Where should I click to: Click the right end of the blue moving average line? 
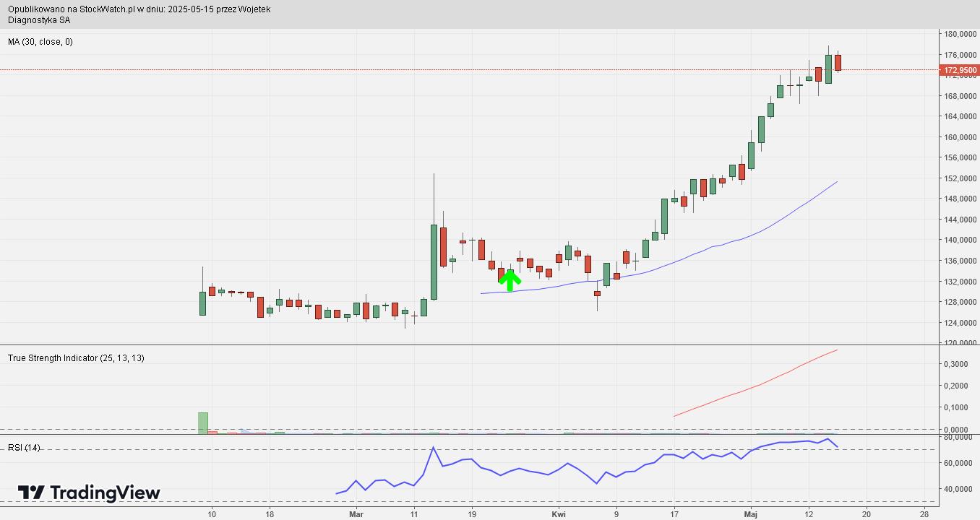coord(836,182)
